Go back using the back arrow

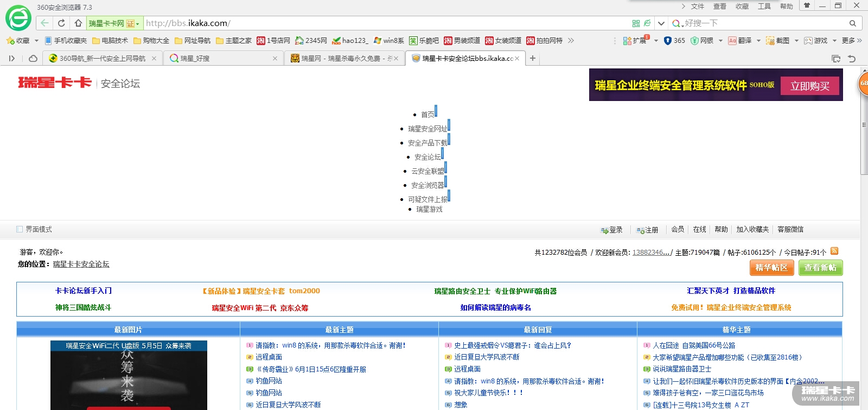click(44, 23)
